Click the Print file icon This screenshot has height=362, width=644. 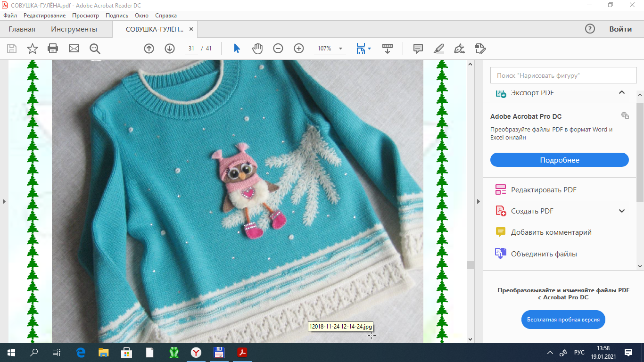[53, 49]
